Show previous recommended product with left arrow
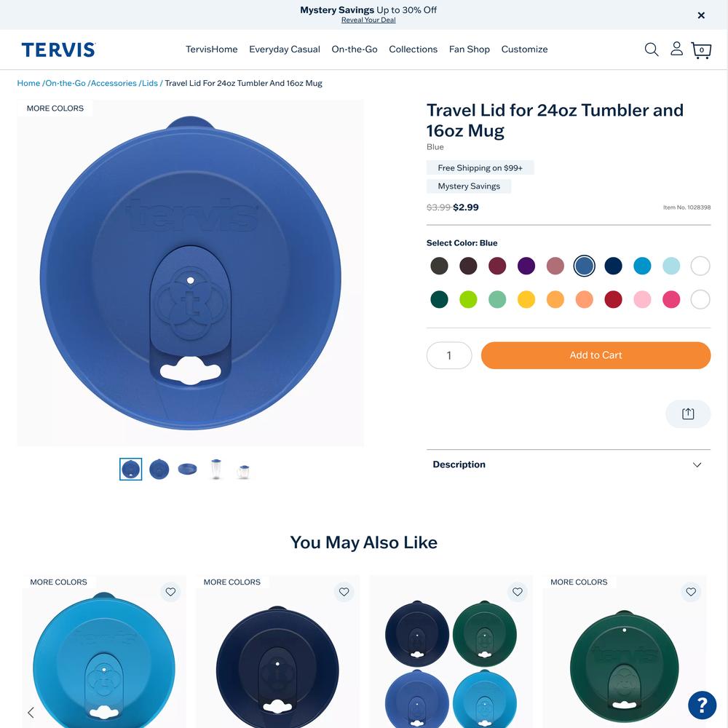The image size is (728, 728). [x=31, y=712]
